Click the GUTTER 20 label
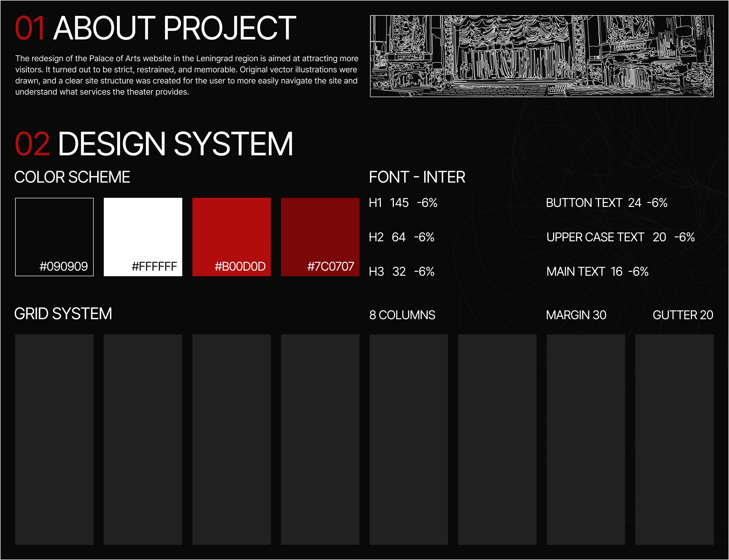 683,315
